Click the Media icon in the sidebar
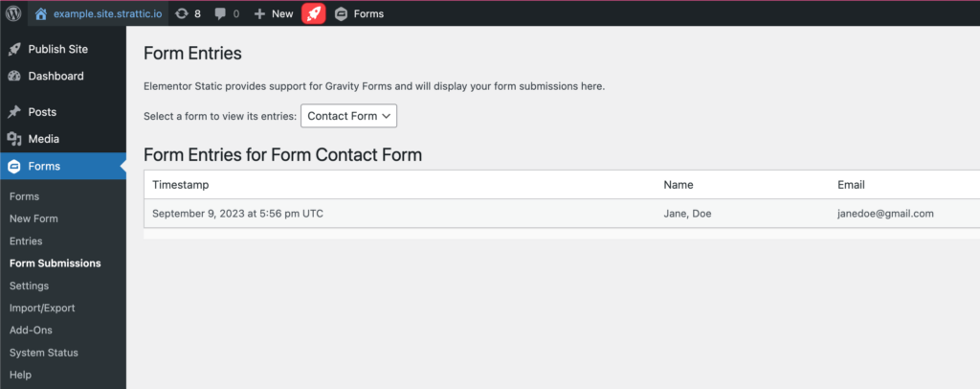The width and height of the screenshot is (980, 389). (14, 139)
